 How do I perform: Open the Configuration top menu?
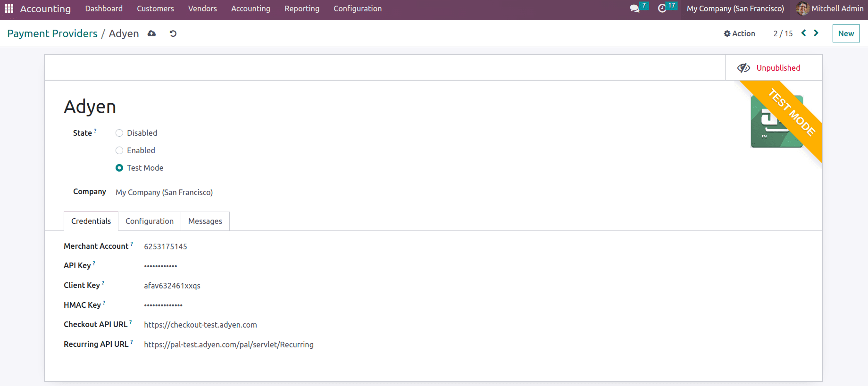click(x=358, y=8)
